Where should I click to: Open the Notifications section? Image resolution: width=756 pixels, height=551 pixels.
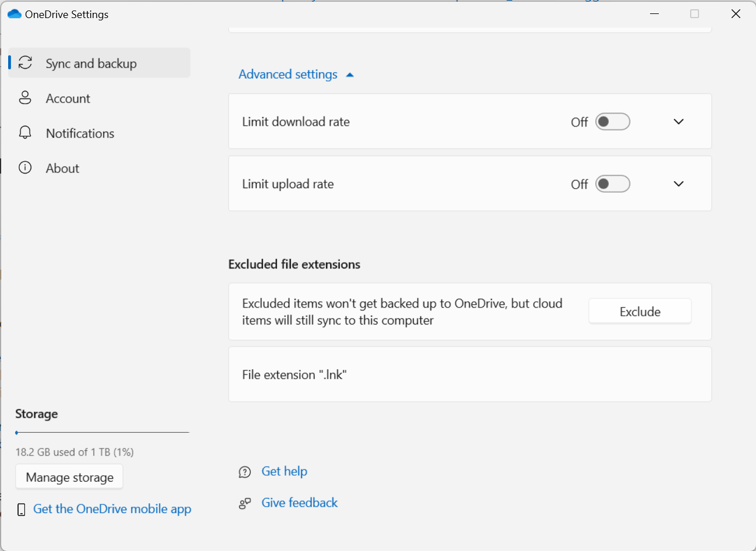click(80, 133)
